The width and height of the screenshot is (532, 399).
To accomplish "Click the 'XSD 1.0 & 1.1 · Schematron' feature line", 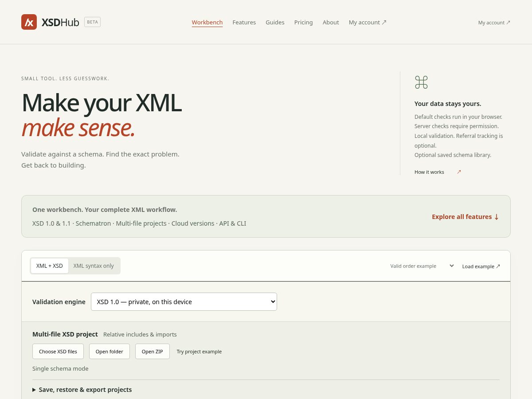I will (x=139, y=223).
